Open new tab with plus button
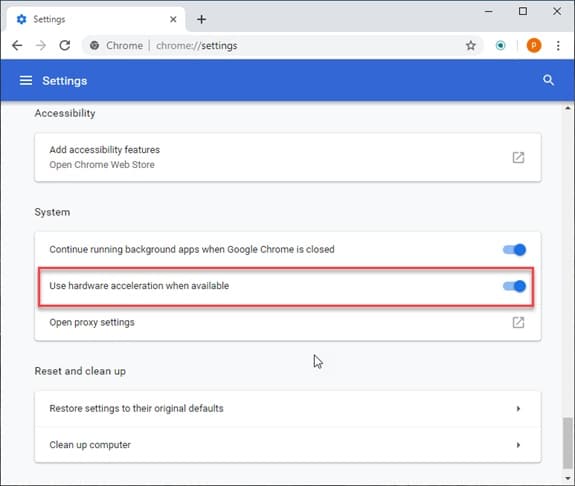575x486 pixels. 201,19
